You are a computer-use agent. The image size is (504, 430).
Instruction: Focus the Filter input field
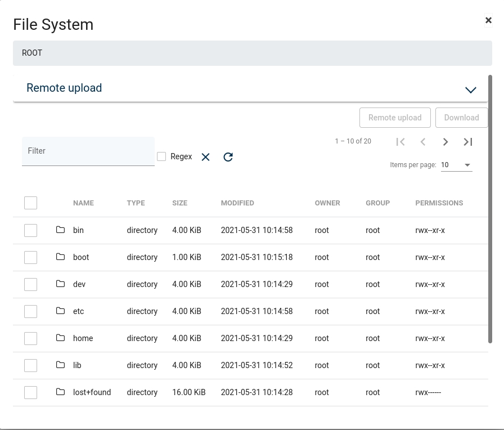[88, 151]
